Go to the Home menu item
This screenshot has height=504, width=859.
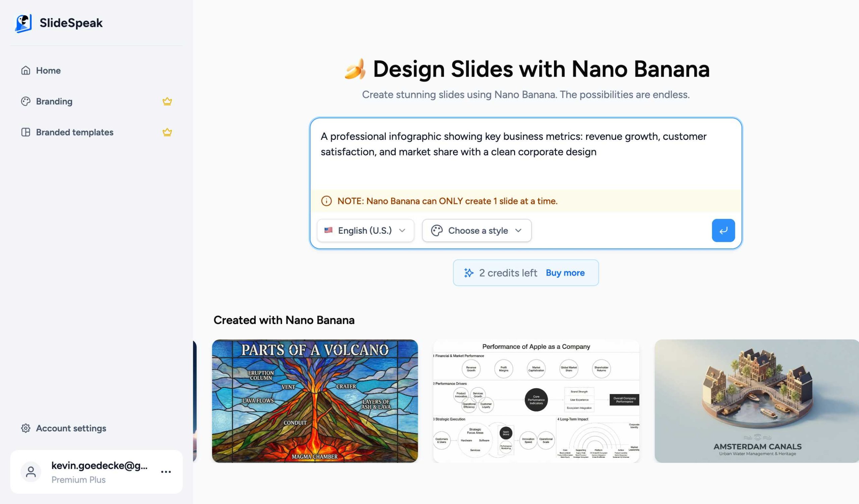point(48,70)
